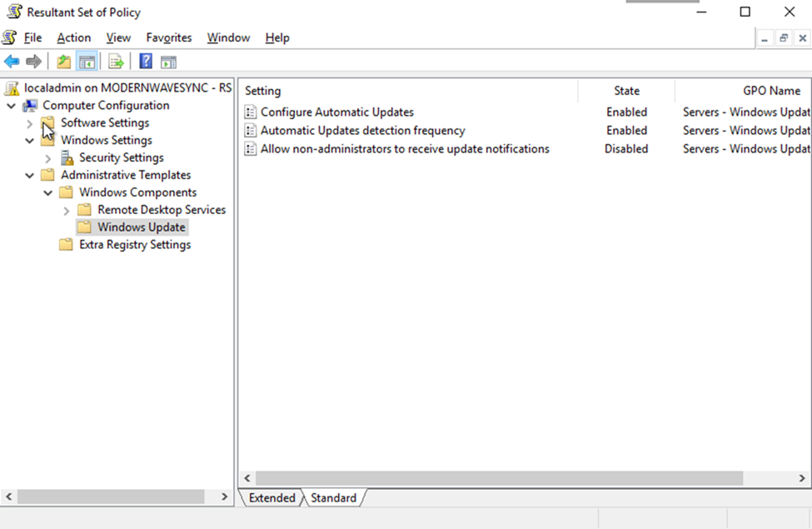Click the tree pane scroll right arrow
812x529 pixels.
click(x=225, y=497)
